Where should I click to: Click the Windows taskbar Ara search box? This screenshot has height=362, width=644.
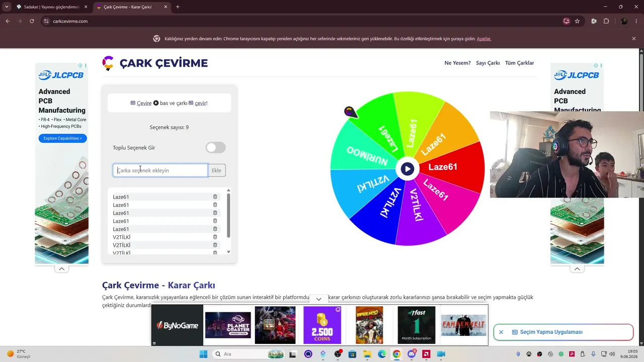(249, 354)
